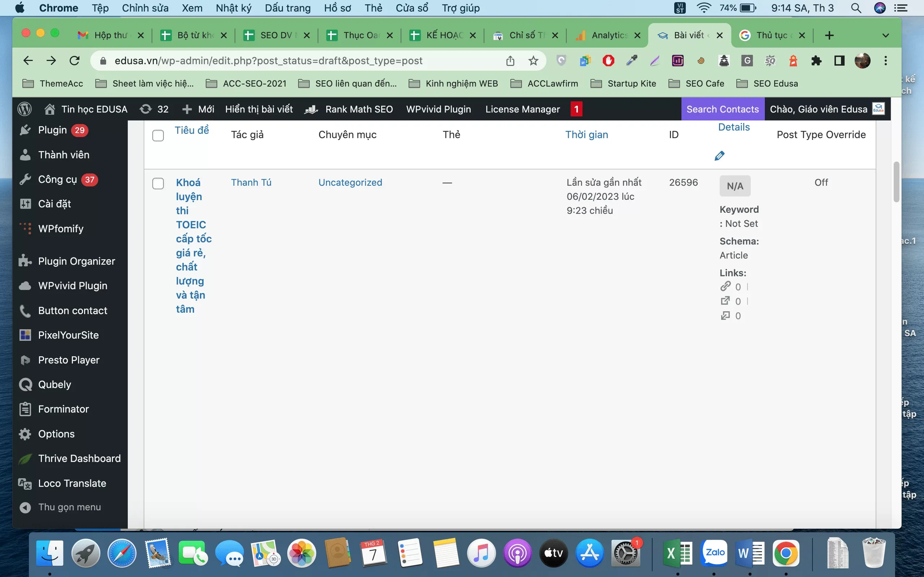Click the Zalo app in dock
The image size is (924, 577).
coord(714,553)
